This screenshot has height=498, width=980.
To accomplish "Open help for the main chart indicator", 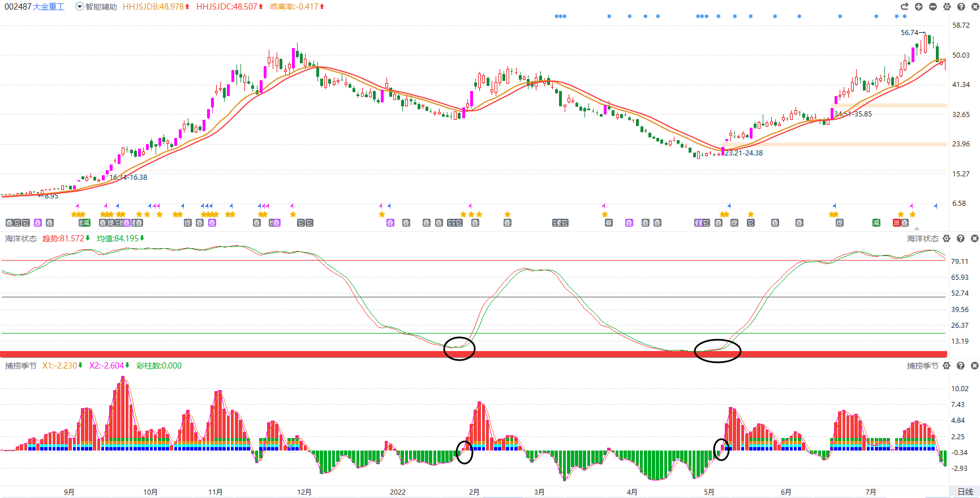I will pos(961,7).
